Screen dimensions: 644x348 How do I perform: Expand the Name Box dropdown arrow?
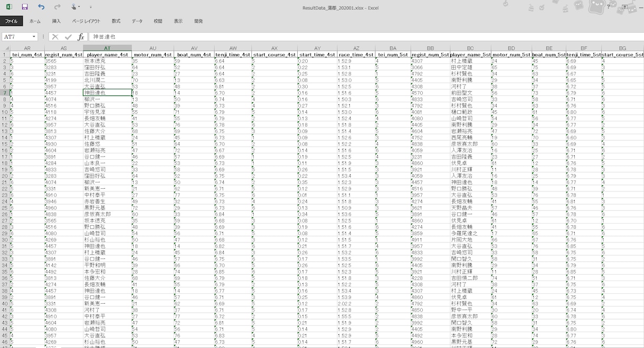pyautogui.click(x=34, y=37)
